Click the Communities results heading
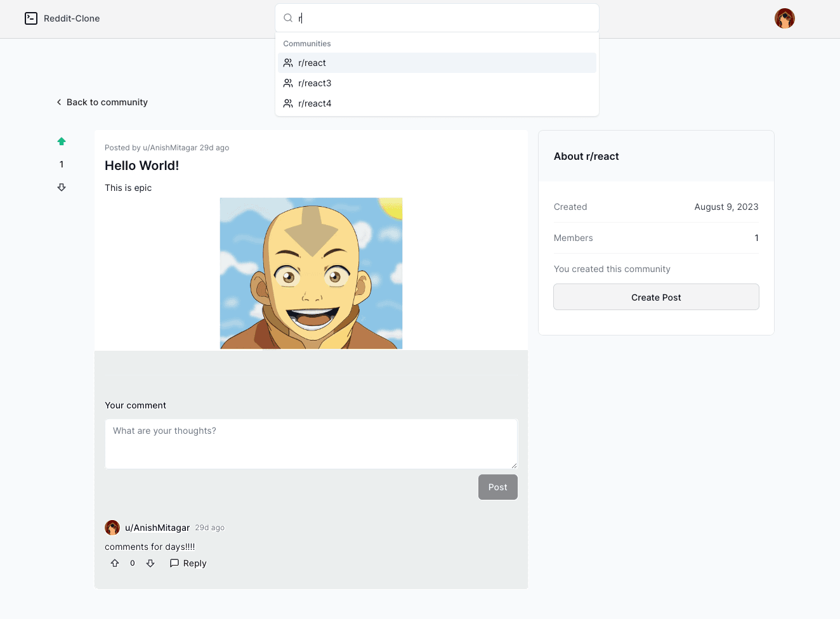 pos(307,44)
